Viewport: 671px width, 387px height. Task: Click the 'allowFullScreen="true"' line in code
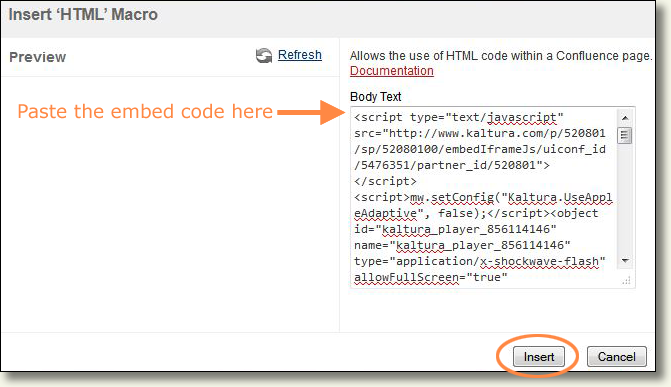pyautogui.click(x=431, y=277)
